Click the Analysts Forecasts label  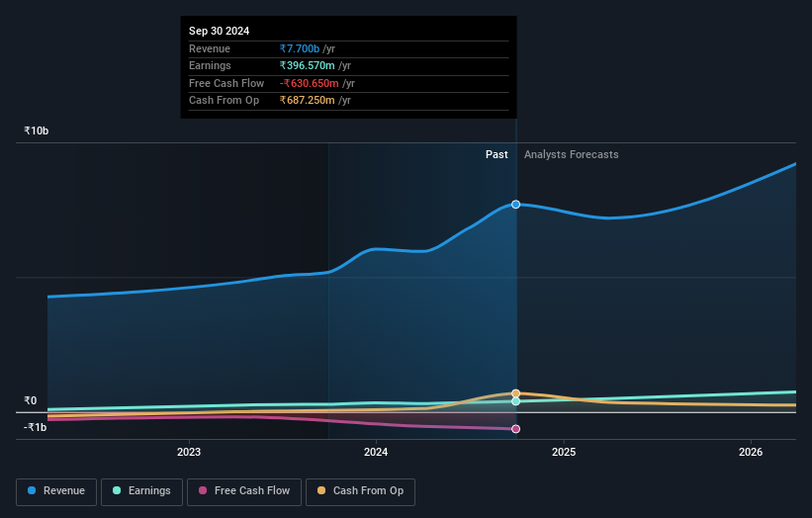(572, 154)
